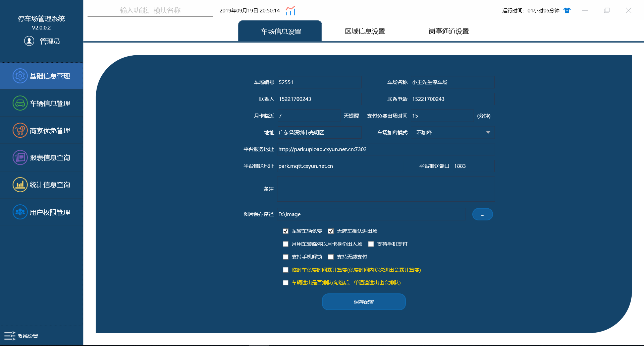Image resolution: width=644 pixels, height=346 pixels.
Task: Open 用户权限管理 menu item
Action: 42,212
